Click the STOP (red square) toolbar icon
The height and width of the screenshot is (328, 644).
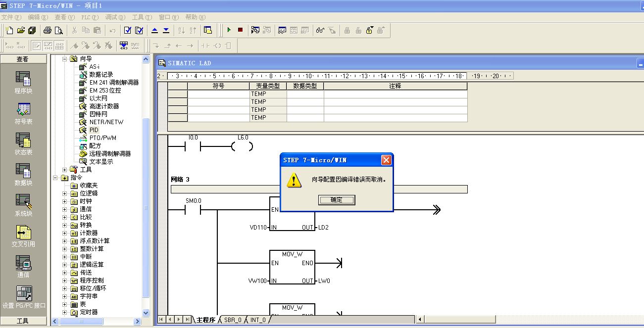pyautogui.click(x=240, y=30)
